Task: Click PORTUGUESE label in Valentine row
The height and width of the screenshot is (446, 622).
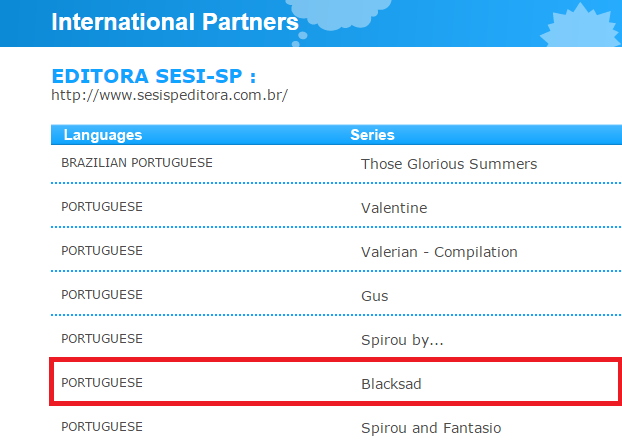Action: click(102, 207)
